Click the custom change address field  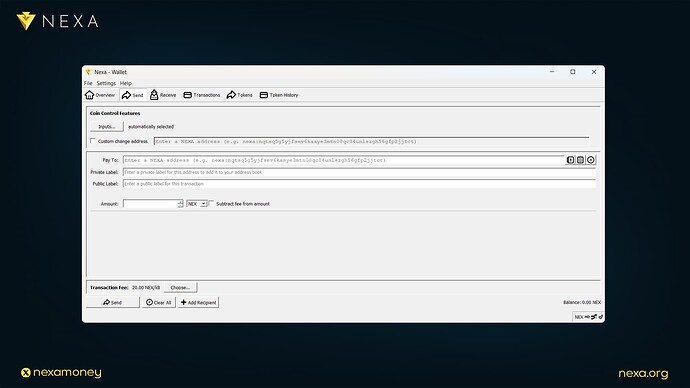(x=371, y=141)
